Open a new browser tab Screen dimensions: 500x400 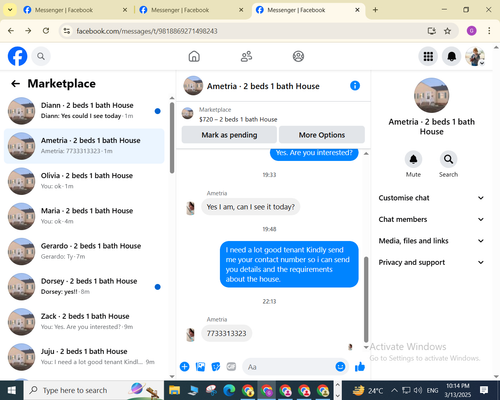pos(375,10)
